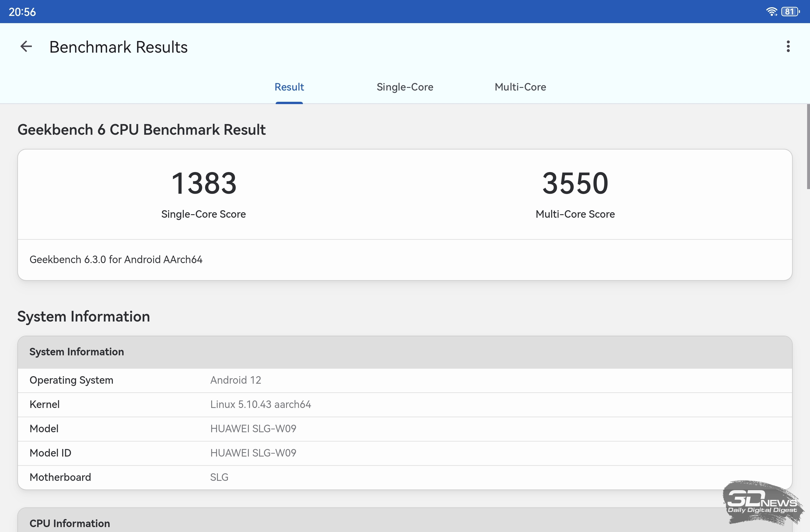Tap the CPU Information section header
The height and width of the screenshot is (532, 810).
70,523
